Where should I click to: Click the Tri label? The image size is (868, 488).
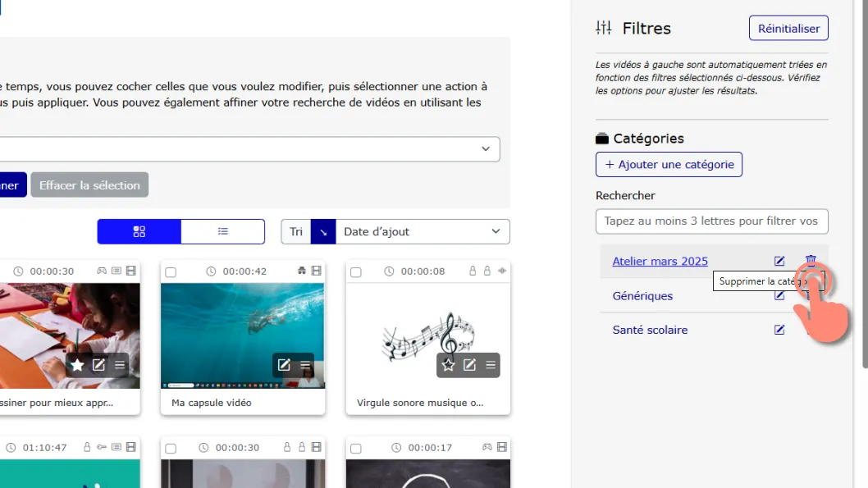click(x=295, y=231)
